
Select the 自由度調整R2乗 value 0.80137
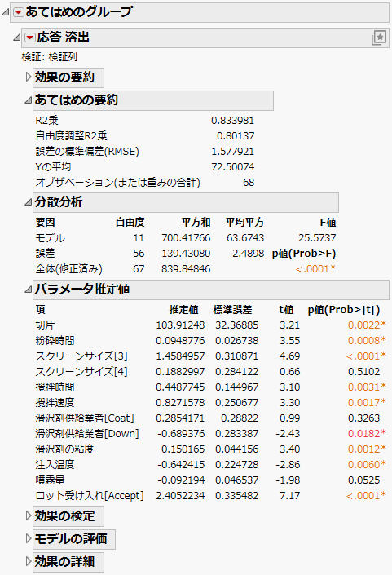pyautogui.click(x=236, y=136)
